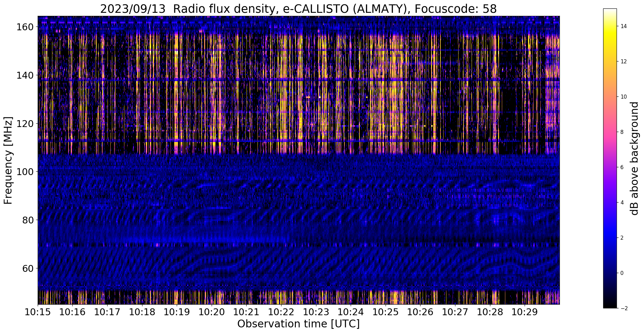Click the −2 colorbar tick label
This screenshot has height=333, width=644.
click(624, 308)
